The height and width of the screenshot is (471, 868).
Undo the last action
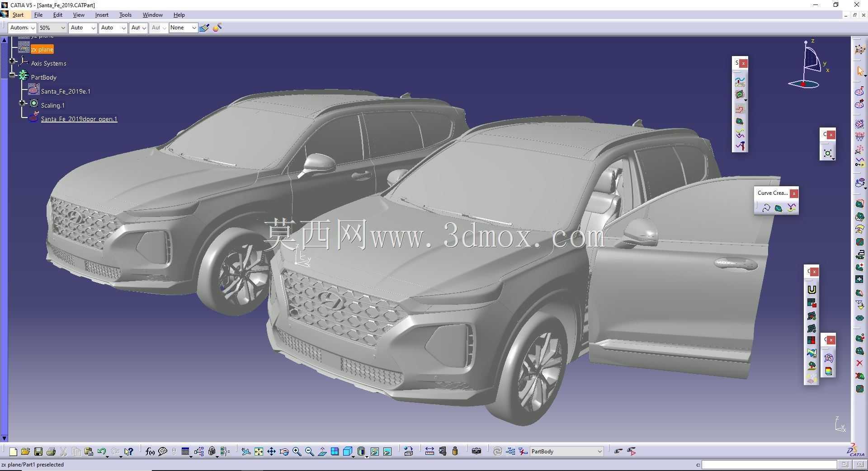(x=101, y=451)
